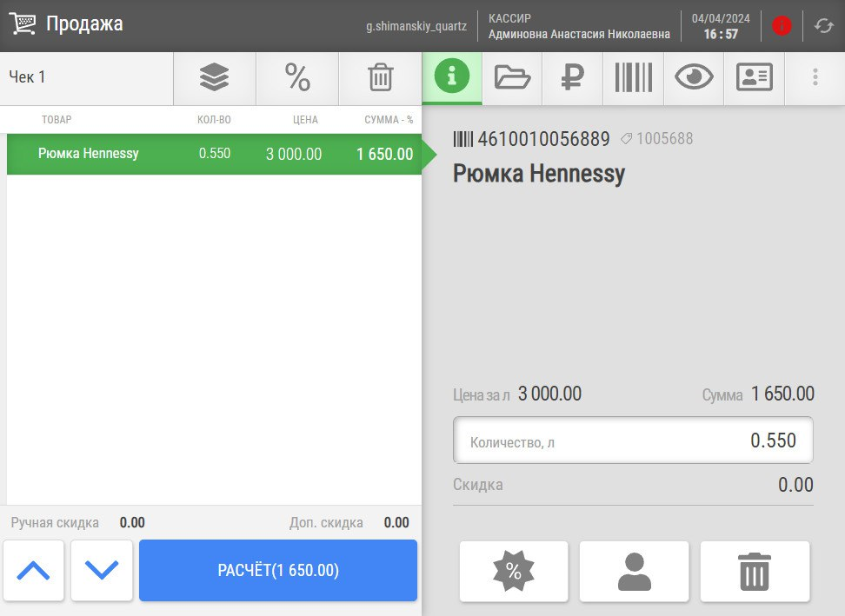Click the СУММА - % column header

(389, 120)
